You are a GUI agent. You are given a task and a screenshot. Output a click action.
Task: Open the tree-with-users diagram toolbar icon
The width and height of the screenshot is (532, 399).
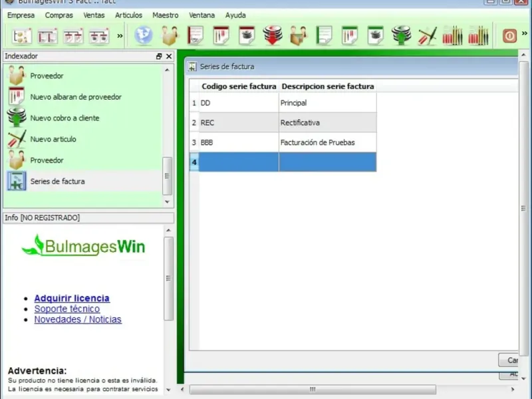(x=22, y=36)
